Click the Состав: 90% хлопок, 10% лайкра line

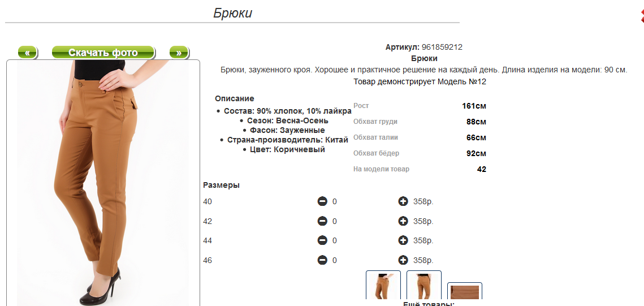pos(287,111)
